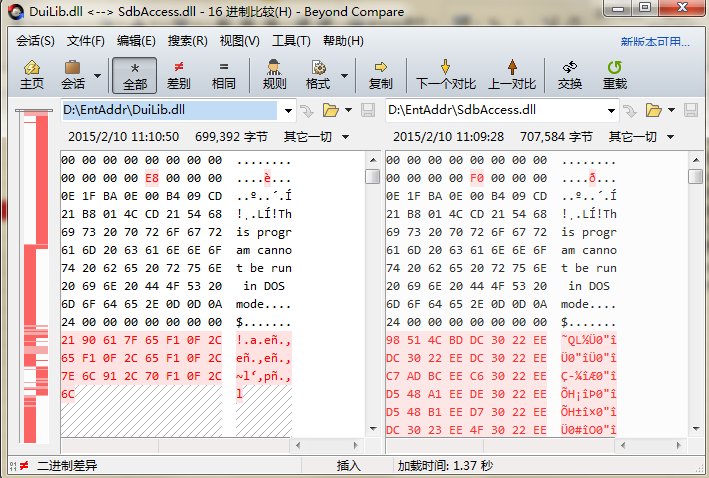Click the 新版本可用 link
709x478 pixels.
click(x=655, y=42)
